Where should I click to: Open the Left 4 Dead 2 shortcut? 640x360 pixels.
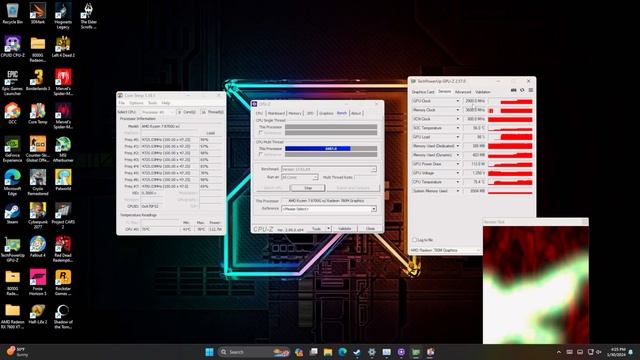click(x=63, y=47)
